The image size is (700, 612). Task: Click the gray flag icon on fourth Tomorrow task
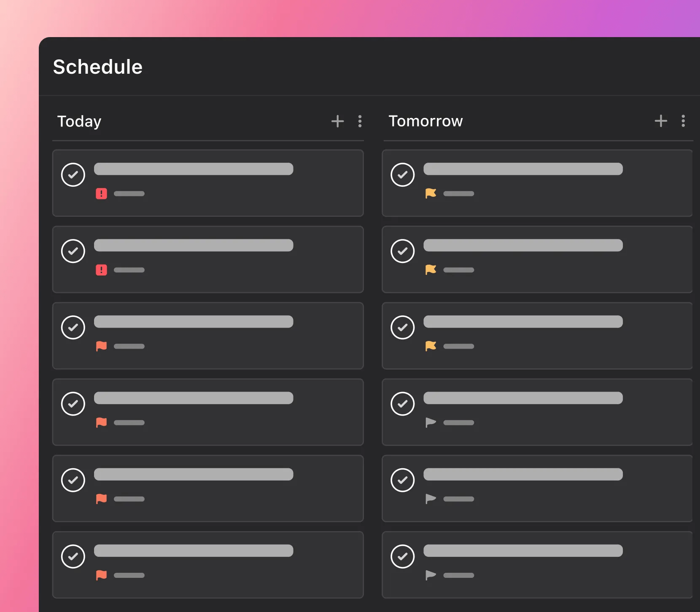pyautogui.click(x=431, y=422)
